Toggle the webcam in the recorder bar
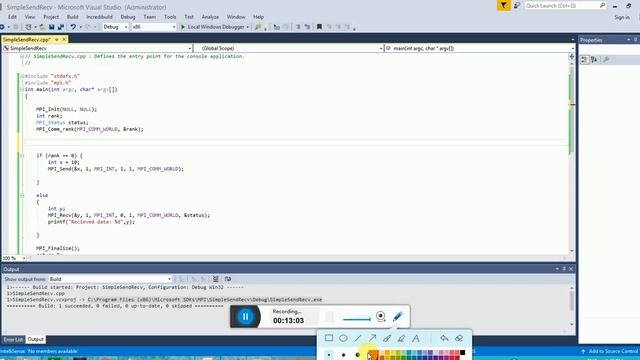640x360 pixels. point(380,316)
